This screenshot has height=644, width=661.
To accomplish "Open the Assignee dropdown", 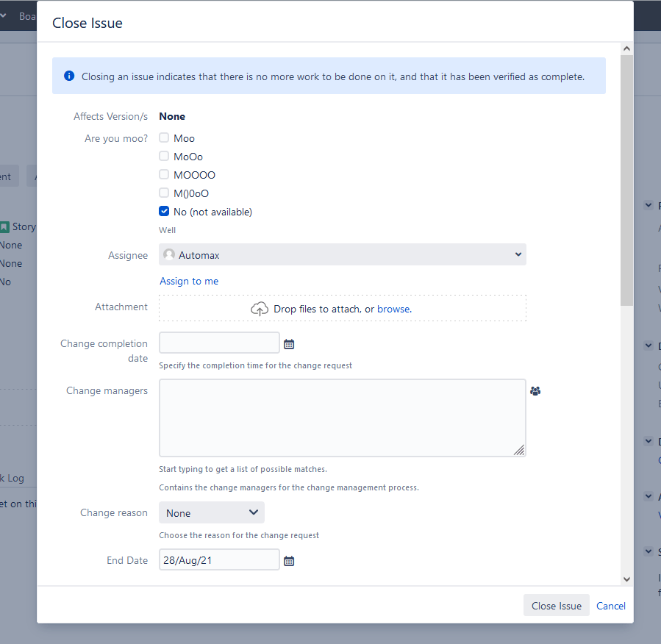I will (x=343, y=255).
